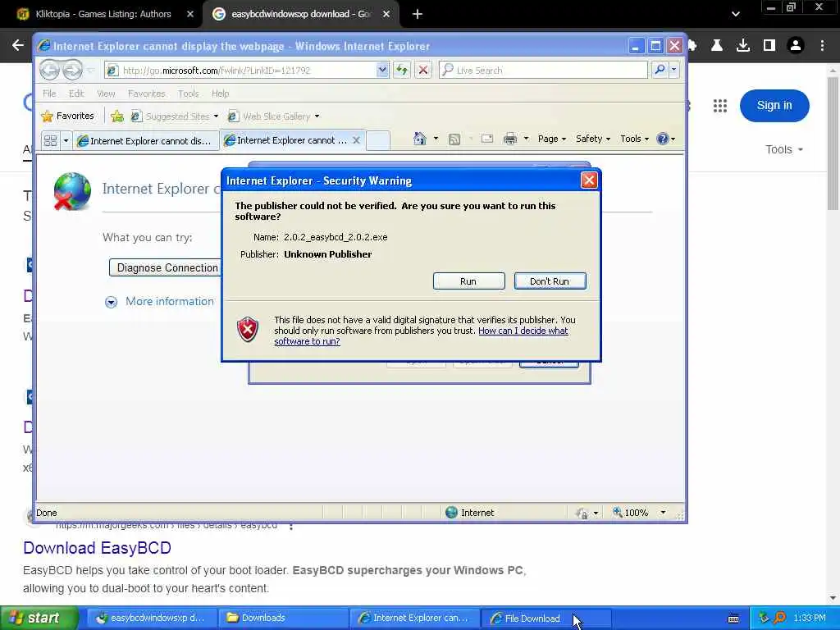Open the Tools menu in menu bar
The width and height of the screenshot is (840, 630).
189,94
